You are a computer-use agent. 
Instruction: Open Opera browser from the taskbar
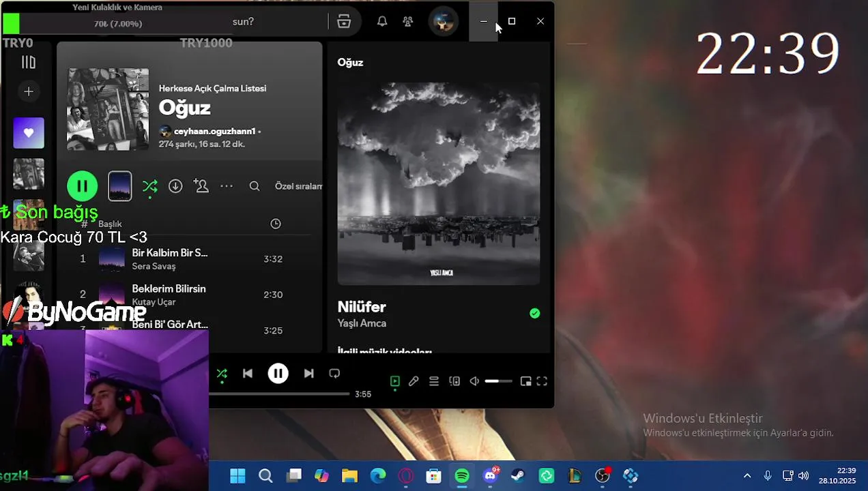coord(405,476)
